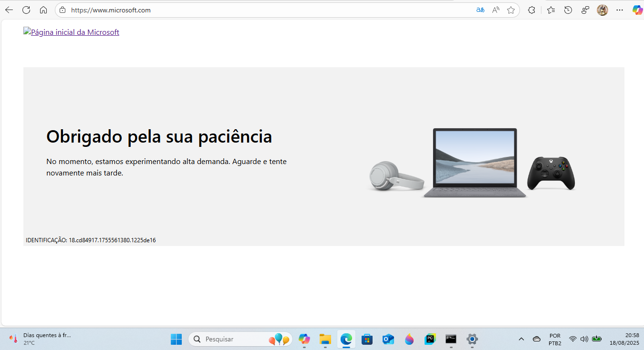
Task: Open the weather widget on taskbar
Action: (39, 339)
